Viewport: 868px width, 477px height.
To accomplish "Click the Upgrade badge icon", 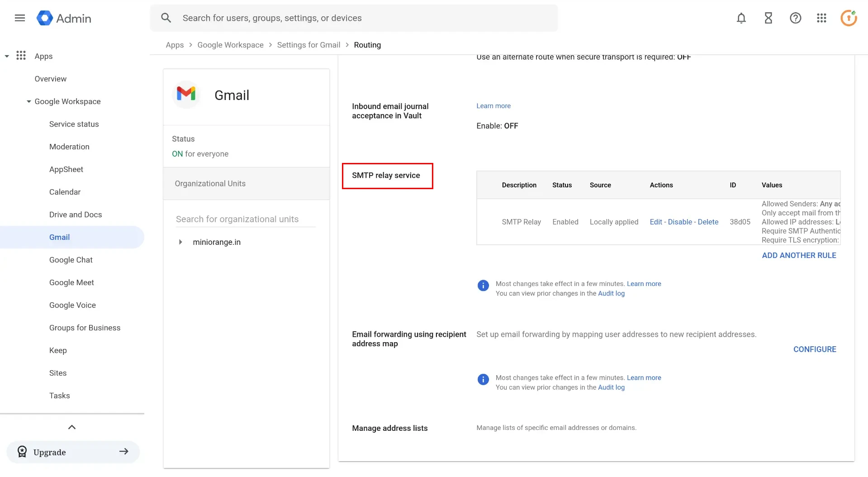I will (x=22, y=451).
